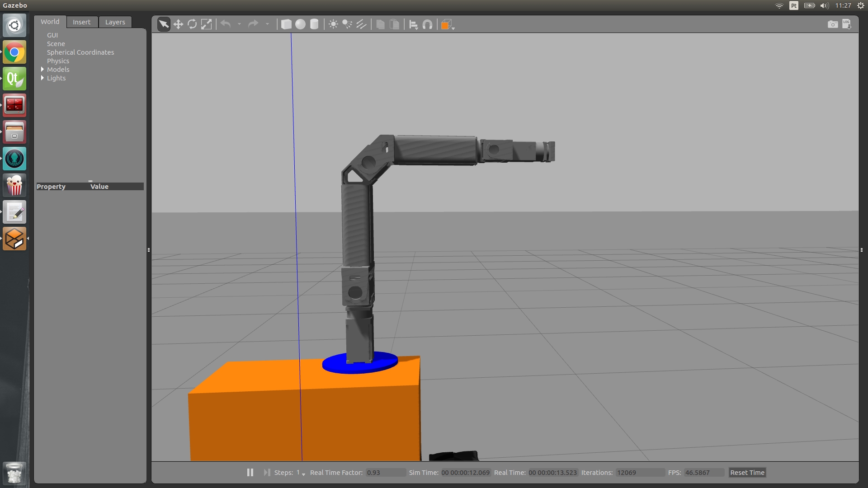Open the sound volume menu
The image size is (868, 488).
(x=825, y=5)
